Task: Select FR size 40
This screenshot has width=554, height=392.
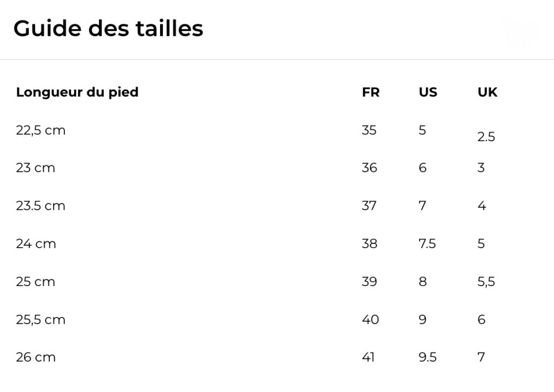Action: point(371,320)
